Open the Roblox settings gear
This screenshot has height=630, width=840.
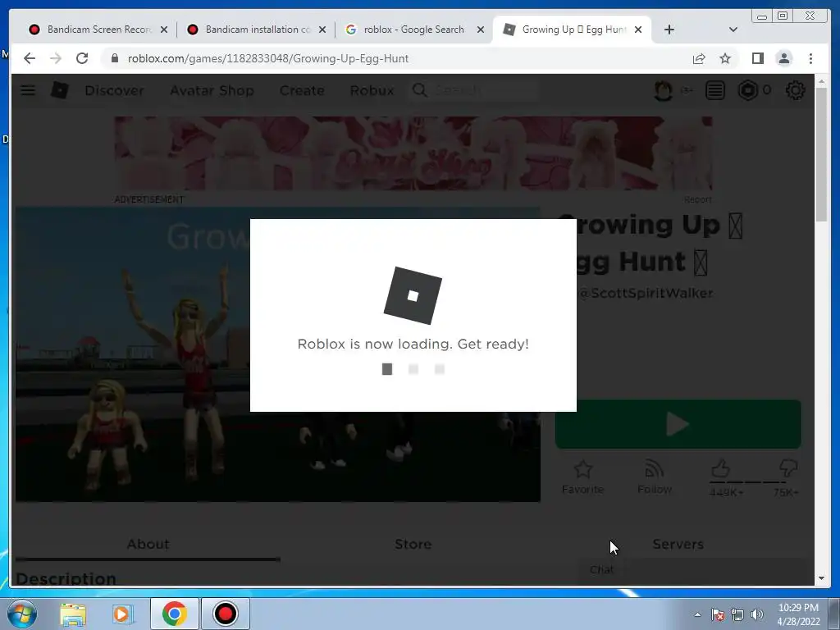point(795,90)
